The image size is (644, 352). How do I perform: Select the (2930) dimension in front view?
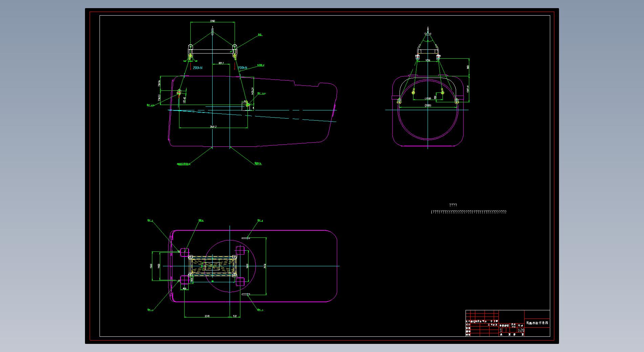pyautogui.click(x=428, y=105)
